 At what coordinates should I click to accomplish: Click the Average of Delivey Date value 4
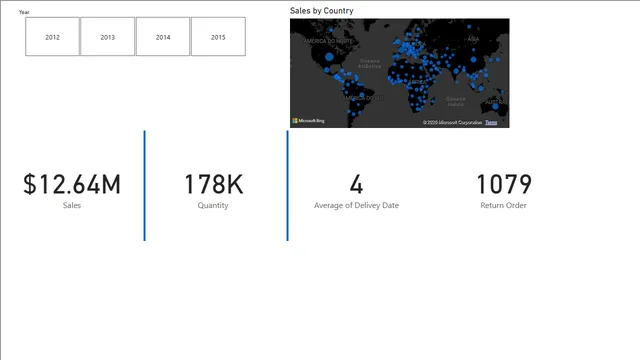[x=356, y=184]
